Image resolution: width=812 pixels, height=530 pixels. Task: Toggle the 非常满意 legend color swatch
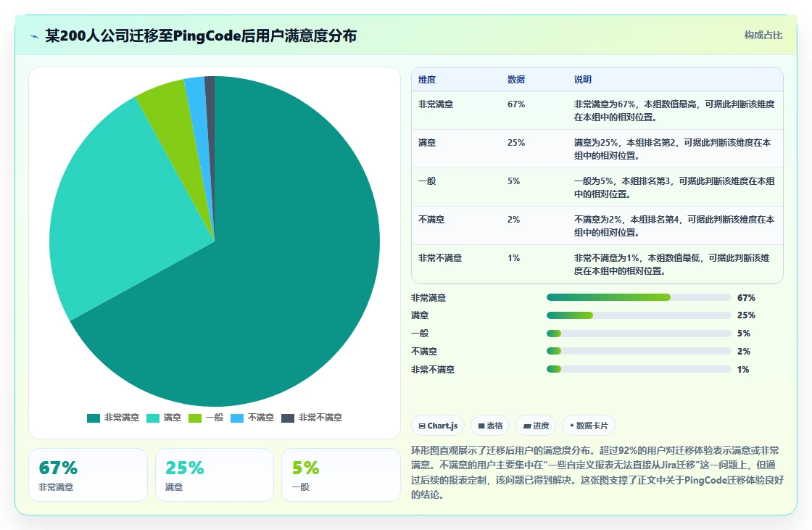(x=94, y=418)
